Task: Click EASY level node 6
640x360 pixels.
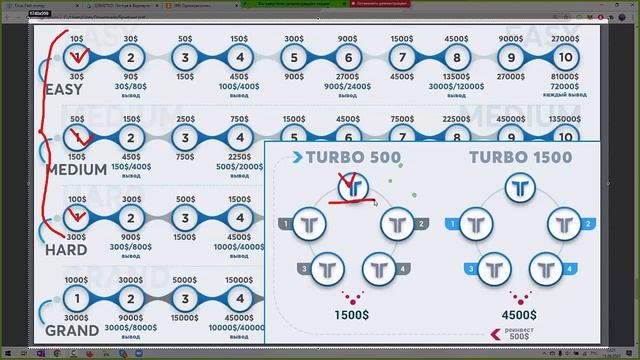Action: point(348,58)
